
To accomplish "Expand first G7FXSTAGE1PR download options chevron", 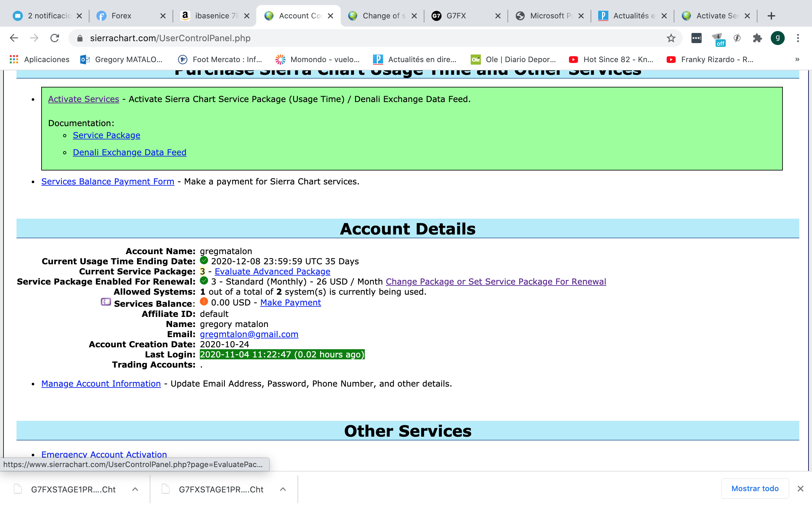I will pyautogui.click(x=135, y=489).
